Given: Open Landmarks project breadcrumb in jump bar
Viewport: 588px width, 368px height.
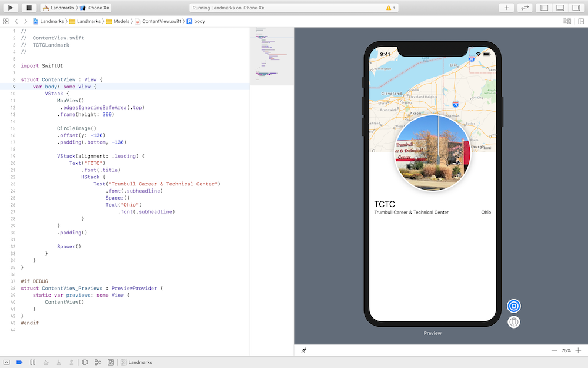Looking at the screenshot, I should pos(48,21).
